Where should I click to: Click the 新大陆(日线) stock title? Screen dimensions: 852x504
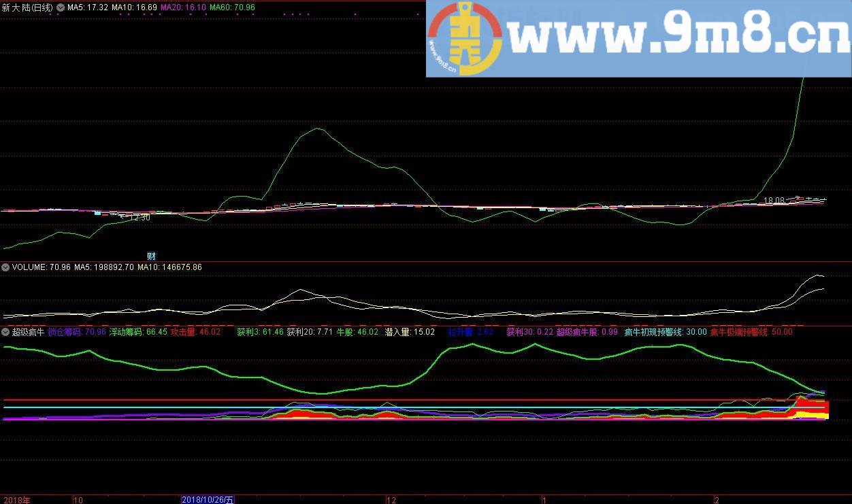[x=27, y=7]
